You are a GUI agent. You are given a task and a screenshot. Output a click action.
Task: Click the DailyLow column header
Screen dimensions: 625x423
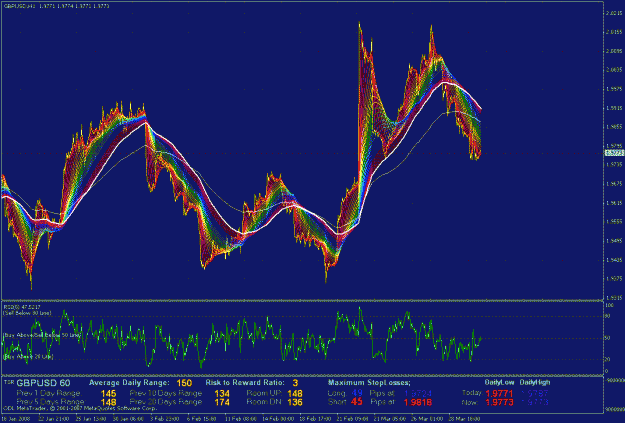499,382
